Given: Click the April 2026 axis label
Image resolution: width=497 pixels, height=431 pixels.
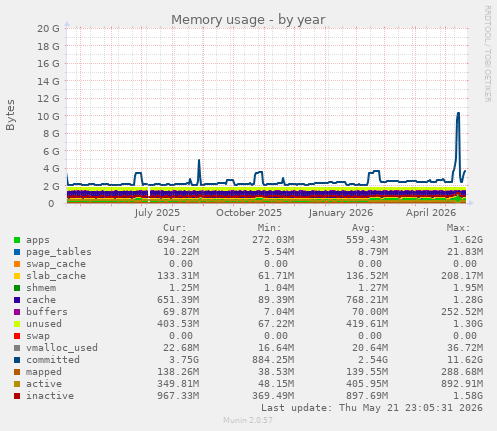Looking at the screenshot, I should pyautogui.click(x=431, y=213).
